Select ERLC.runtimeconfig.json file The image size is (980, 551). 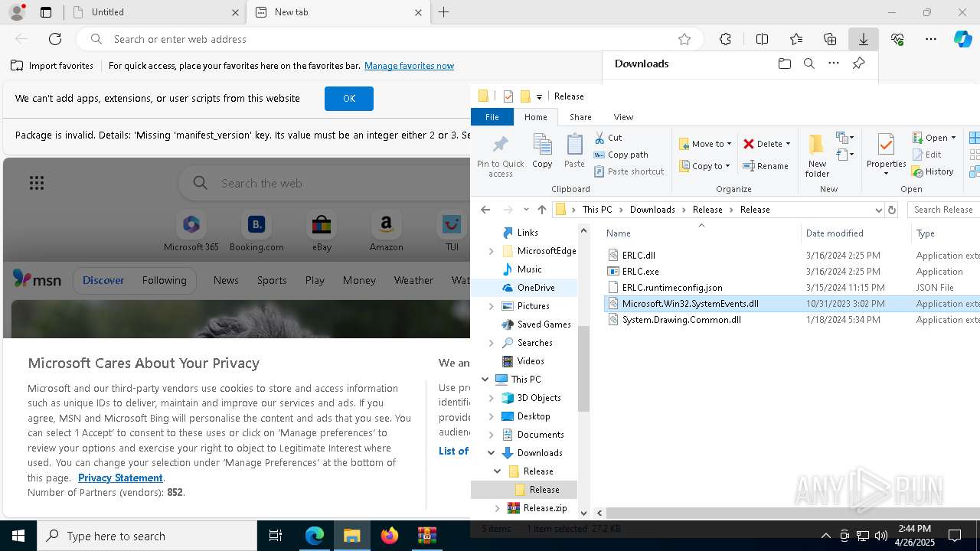(672, 288)
